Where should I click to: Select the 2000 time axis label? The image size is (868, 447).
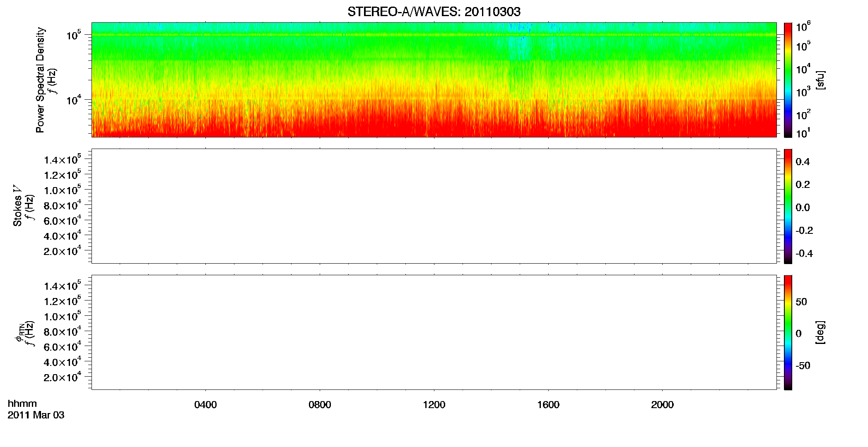(x=662, y=405)
